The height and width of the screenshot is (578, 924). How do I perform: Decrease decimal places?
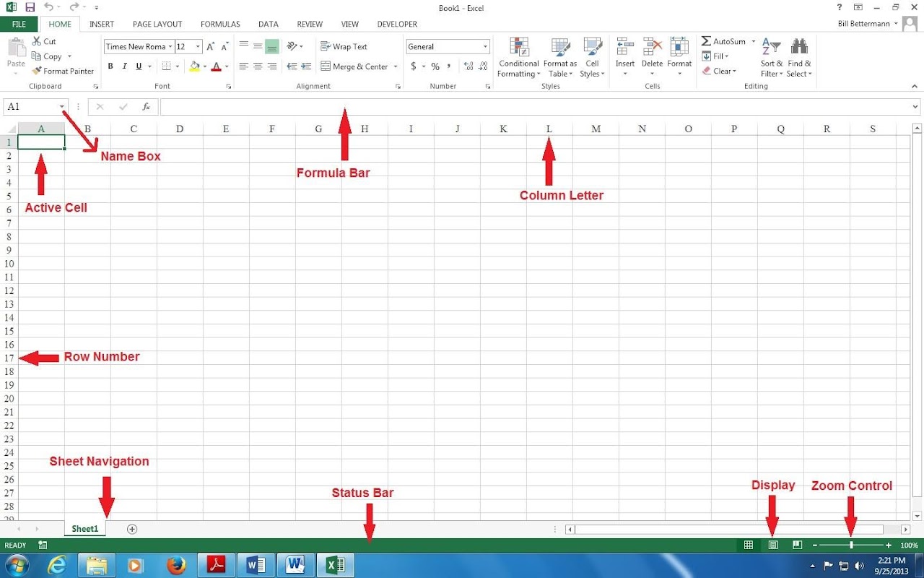click(483, 66)
